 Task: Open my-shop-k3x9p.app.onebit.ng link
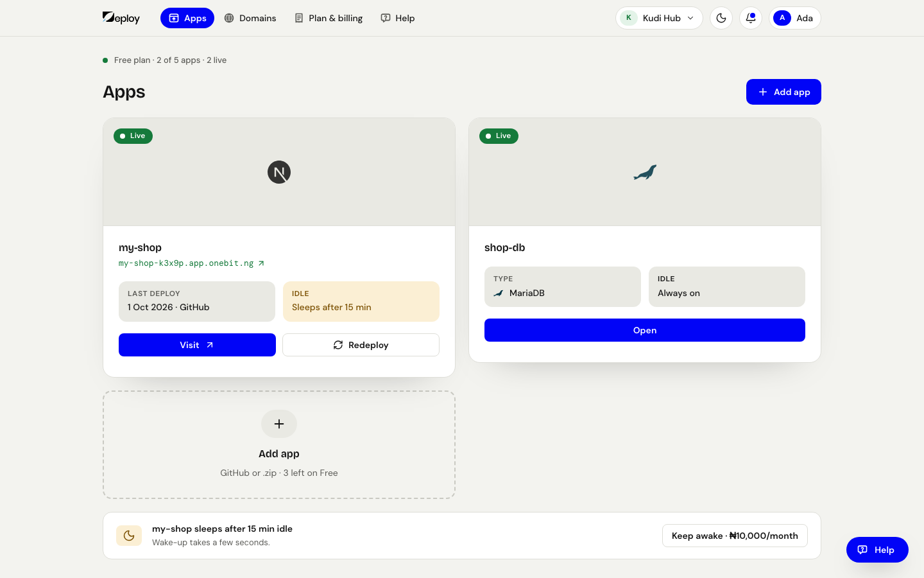191,263
